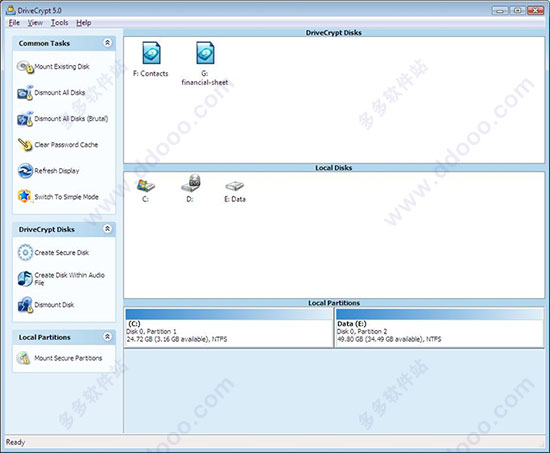The image size is (550, 453).
Task: Open the Tools menu
Action: tap(60, 23)
